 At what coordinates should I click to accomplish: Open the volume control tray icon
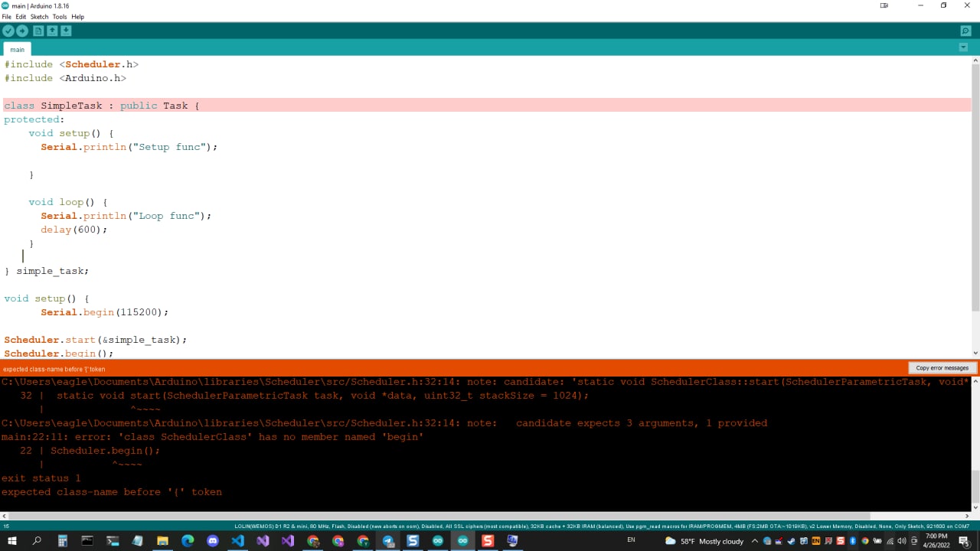(x=902, y=541)
